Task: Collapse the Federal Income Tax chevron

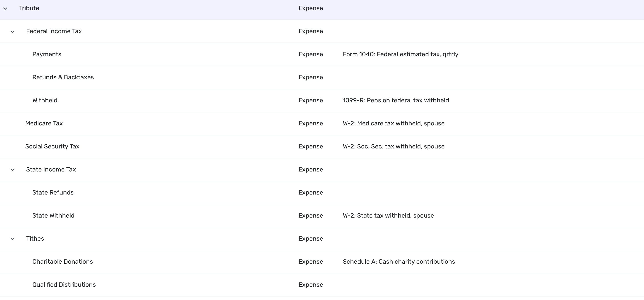Action: [12, 31]
